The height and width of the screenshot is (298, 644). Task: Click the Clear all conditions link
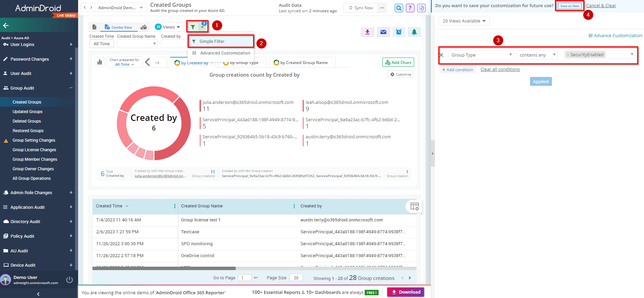point(500,69)
